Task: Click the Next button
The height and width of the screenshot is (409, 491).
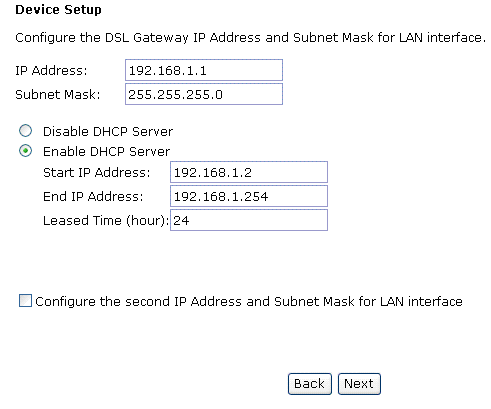Action: click(x=359, y=384)
